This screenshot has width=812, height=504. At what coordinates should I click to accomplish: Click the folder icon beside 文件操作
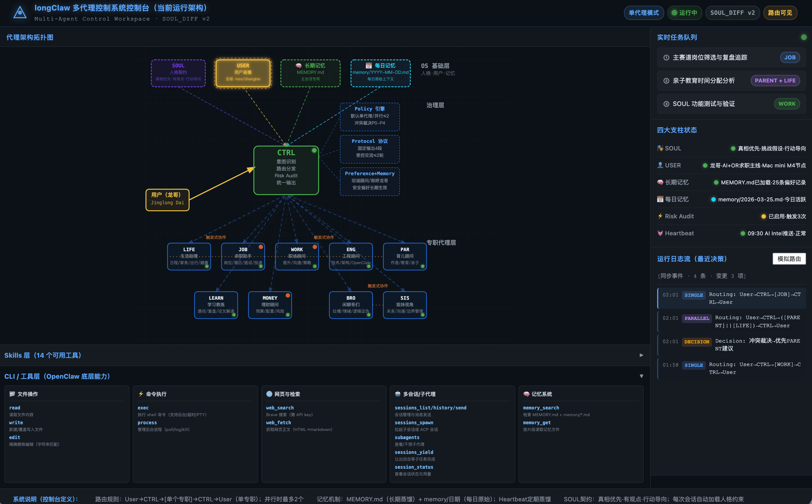click(12, 394)
